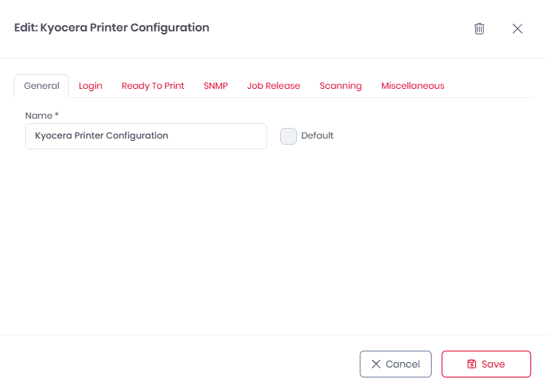Show the Job Release tab
Viewport: 548px width, 392px height.
point(273,86)
